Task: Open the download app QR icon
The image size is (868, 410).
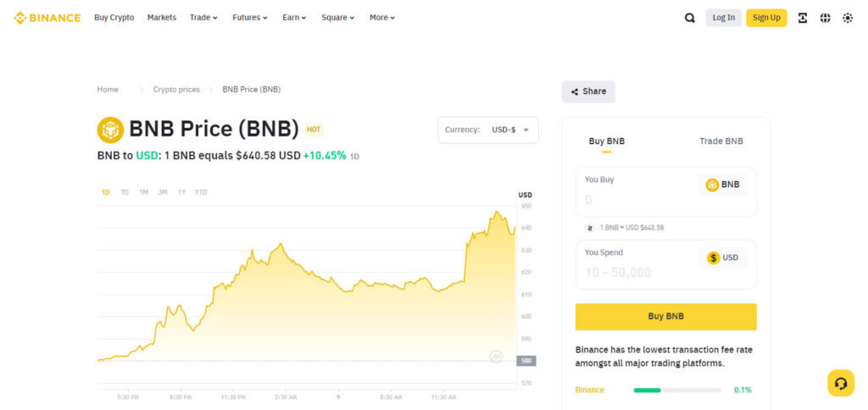Action: 802,18
